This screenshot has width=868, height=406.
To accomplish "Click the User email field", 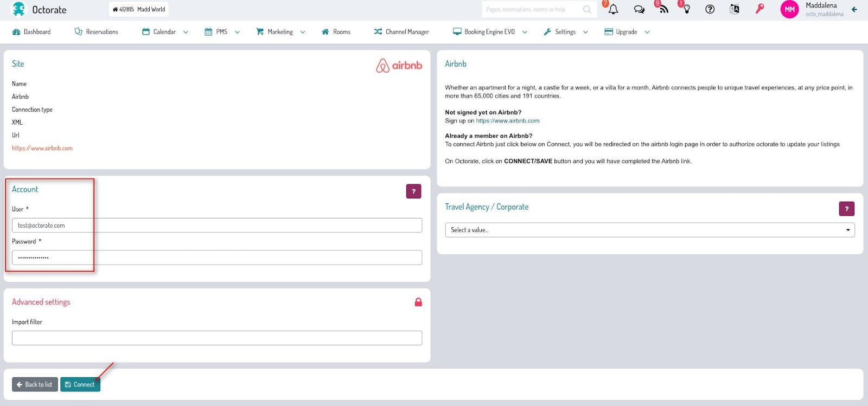I will 217,225.
